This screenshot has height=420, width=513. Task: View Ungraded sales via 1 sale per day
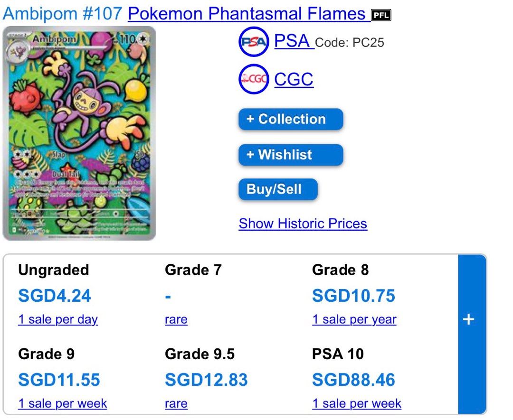(57, 319)
